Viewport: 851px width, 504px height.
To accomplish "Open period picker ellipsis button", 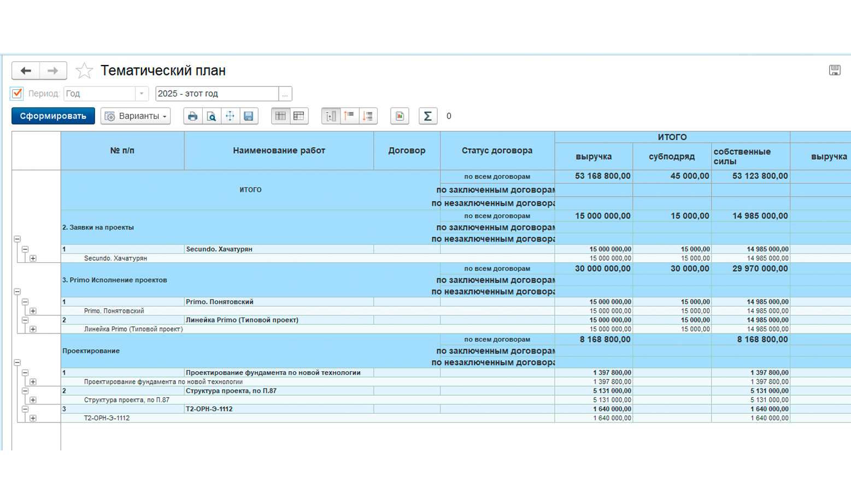I will (285, 93).
